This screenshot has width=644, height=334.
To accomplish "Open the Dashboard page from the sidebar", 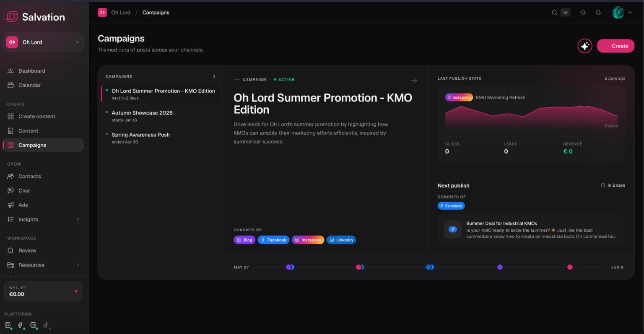I will (x=44, y=71).
